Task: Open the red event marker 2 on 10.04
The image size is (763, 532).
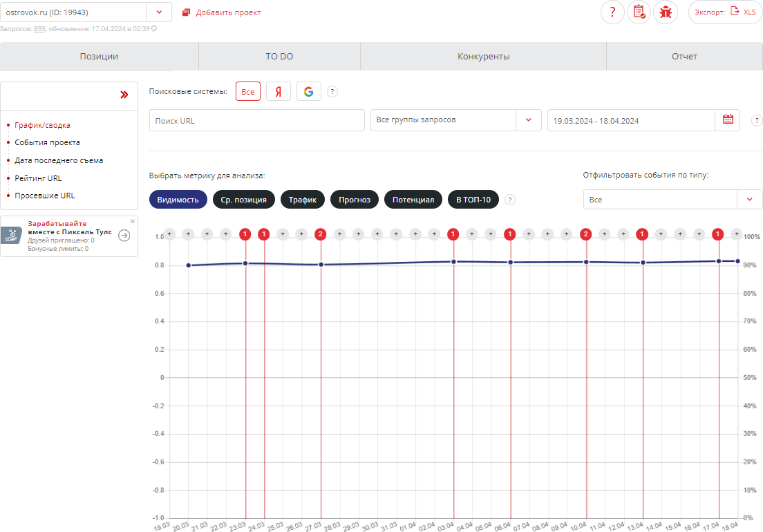Action: click(586, 234)
